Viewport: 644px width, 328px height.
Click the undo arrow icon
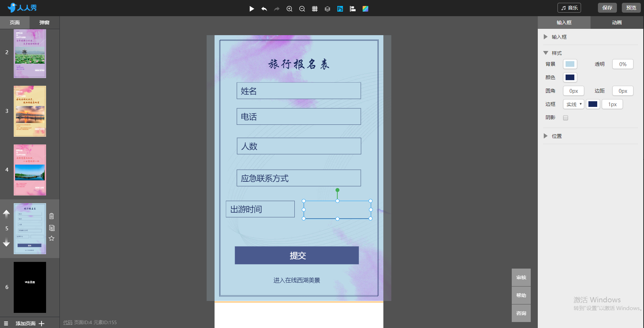click(x=264, y=9)
